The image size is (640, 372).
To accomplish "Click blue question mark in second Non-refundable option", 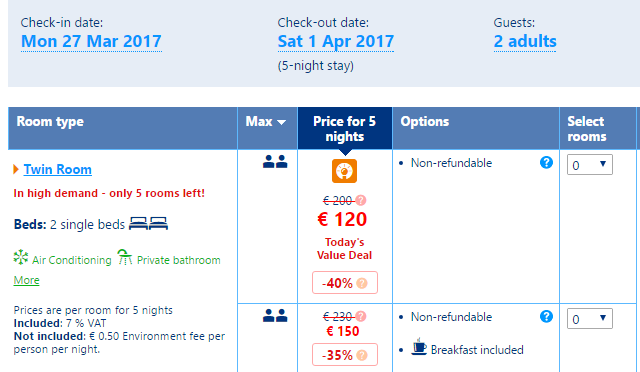I will click(546, 316).
